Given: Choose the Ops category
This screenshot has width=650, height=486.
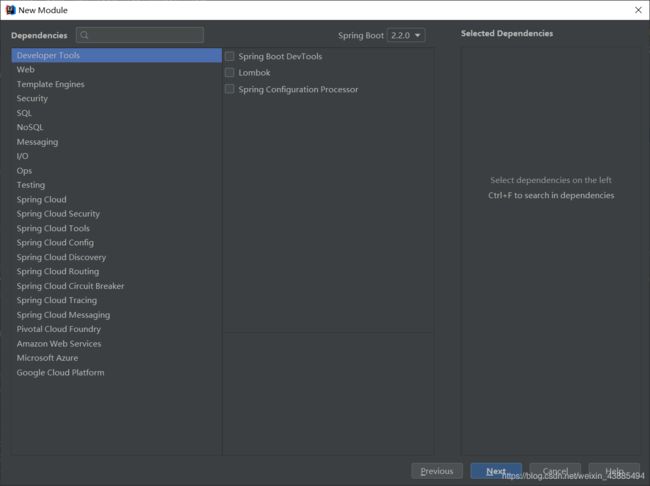Looking at the screenshot, I should tap(116, 170).
